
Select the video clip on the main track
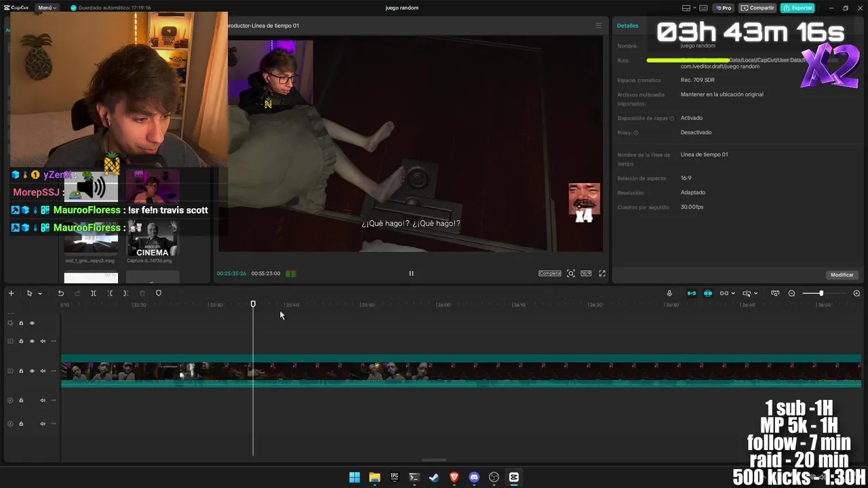coord(461,371)
